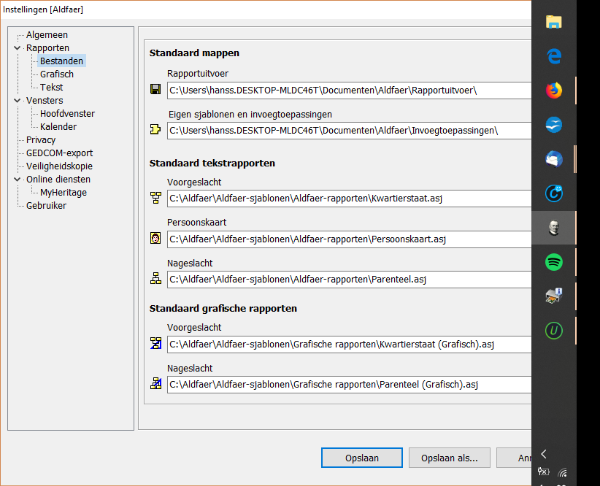600x486 pixels.
Task: Click the puzzle piece icon for Invoegtoepassingen
Action: tap(155, 130)
